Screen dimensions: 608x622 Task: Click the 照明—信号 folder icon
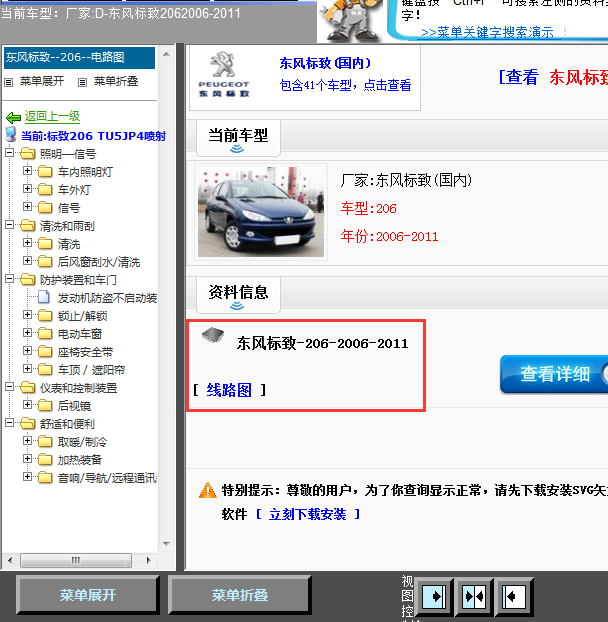coord(27,154)
